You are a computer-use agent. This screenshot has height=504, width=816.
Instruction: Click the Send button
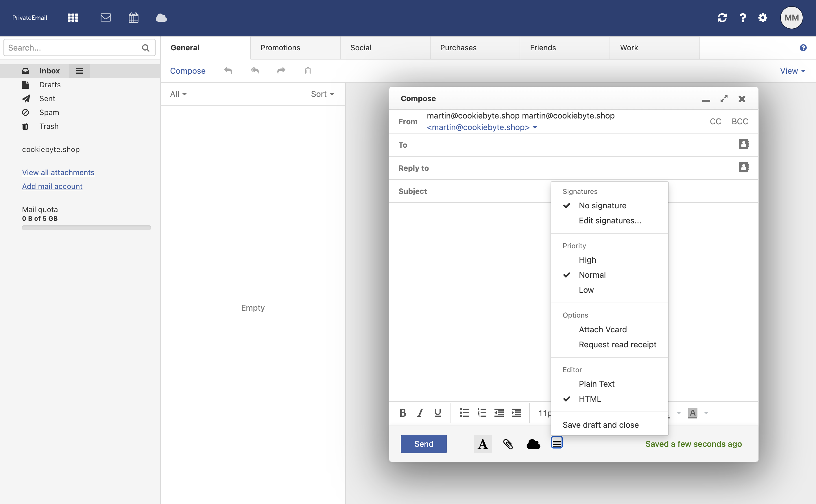[424, 444]
